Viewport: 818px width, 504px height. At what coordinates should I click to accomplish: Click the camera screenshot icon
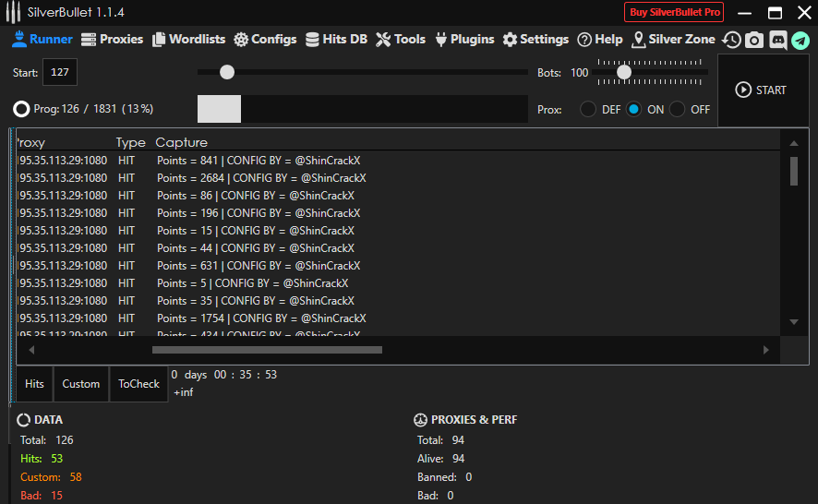(754, 40)
